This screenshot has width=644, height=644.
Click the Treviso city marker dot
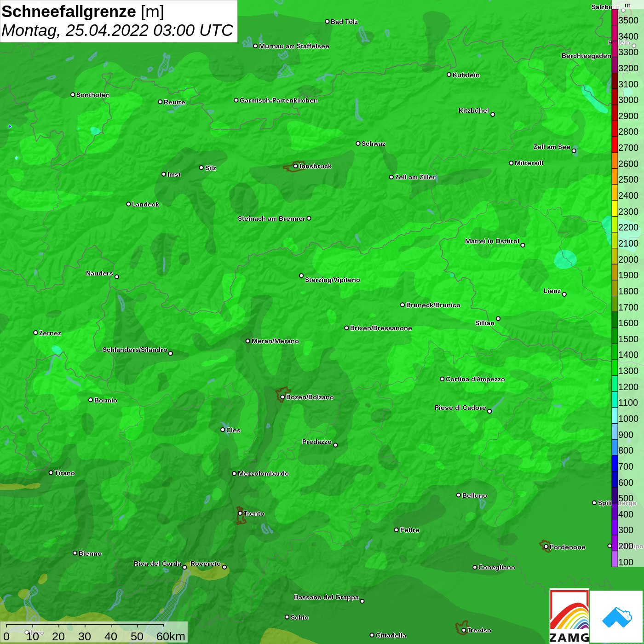[x=464, y=630]
